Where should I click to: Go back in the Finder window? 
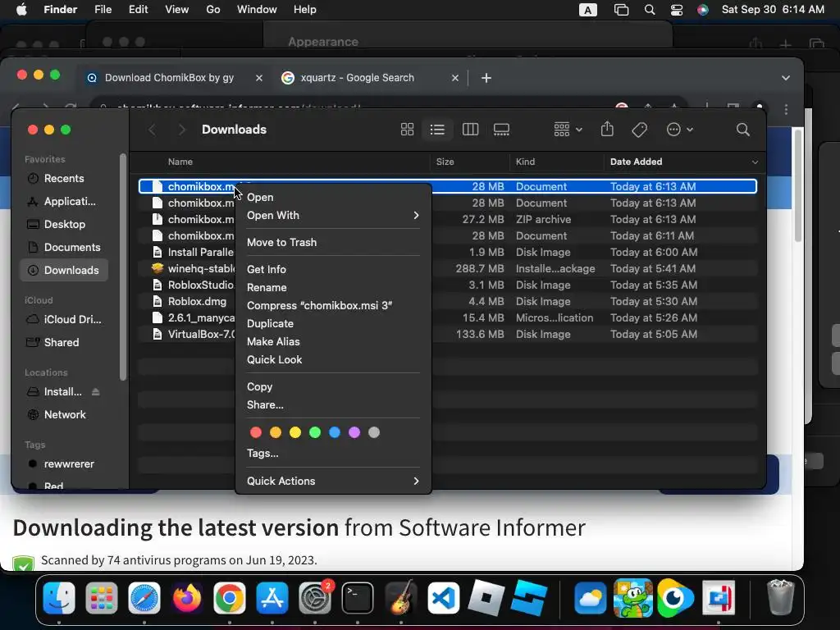click(152, 129)
